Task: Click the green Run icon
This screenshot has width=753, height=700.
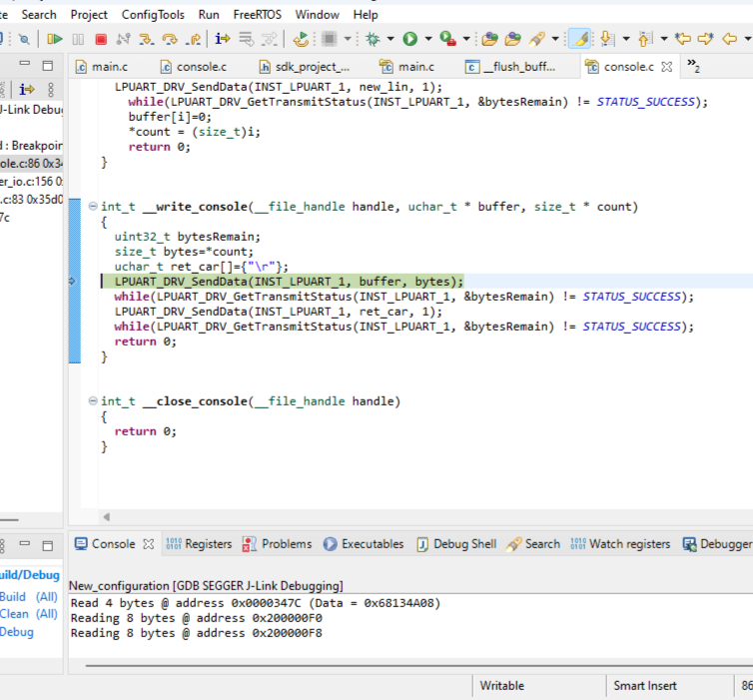Action: [x=410, y=39]
